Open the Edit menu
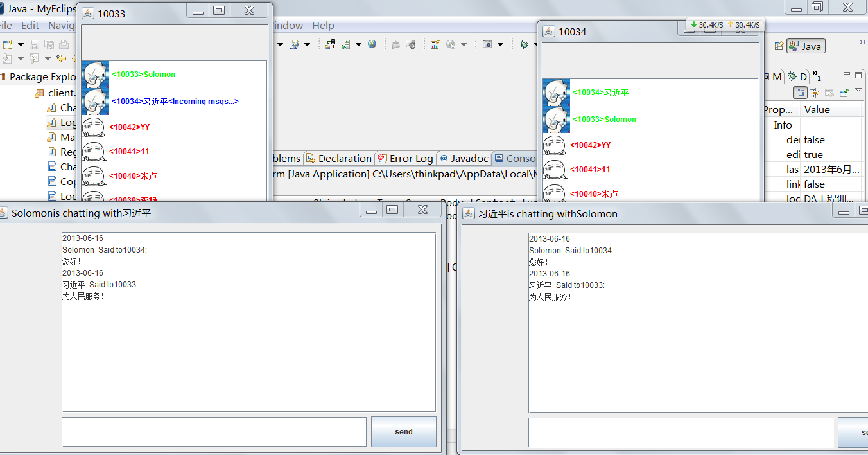The image size is (868, 455). point(30,26)
